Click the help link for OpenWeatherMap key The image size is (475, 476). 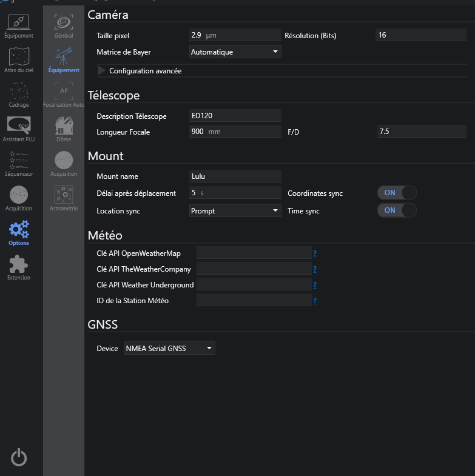pyautogui.click(x=315, y=253)
